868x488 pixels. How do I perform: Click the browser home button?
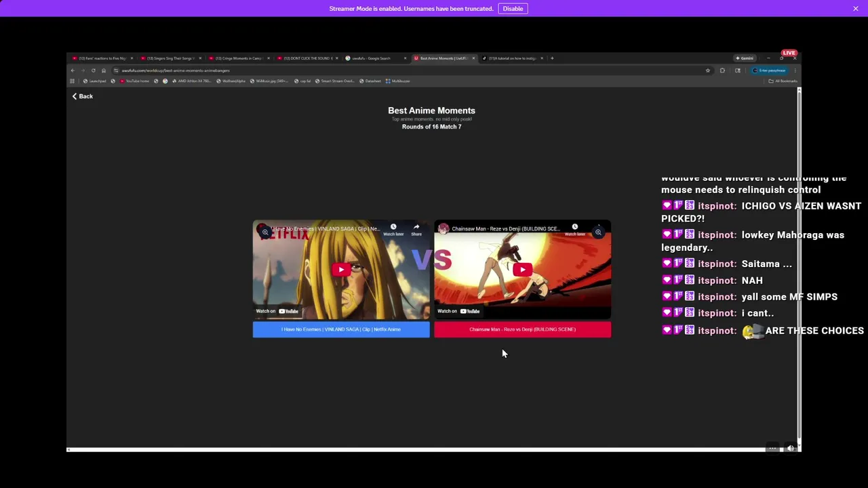pyautogui.click(x=103, y=70)
